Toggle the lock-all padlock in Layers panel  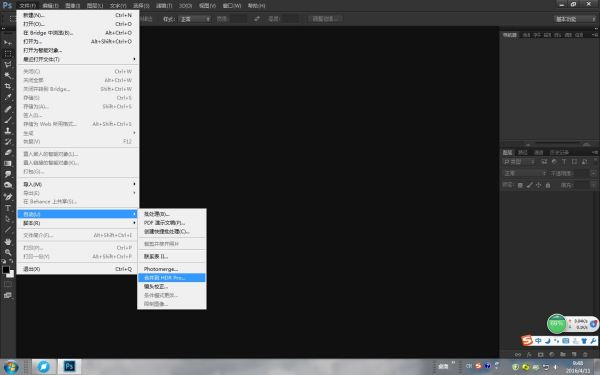tap(548, 185)
